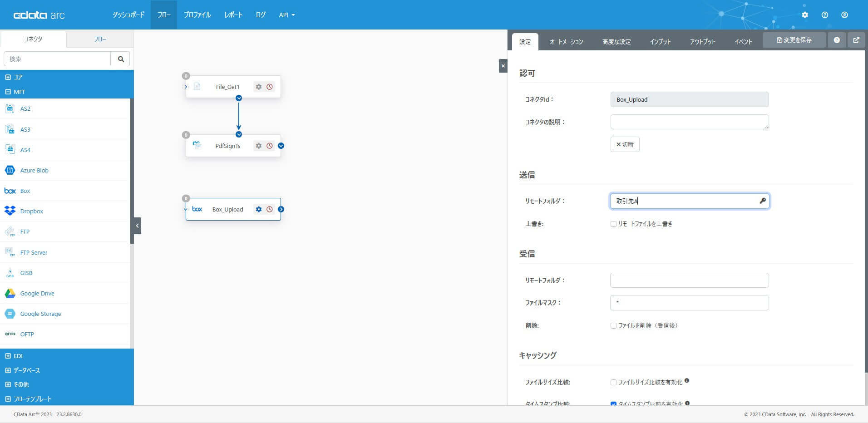Open the settings gear in top bar
This screenshot has height=423, width=868.
[805, 15]
